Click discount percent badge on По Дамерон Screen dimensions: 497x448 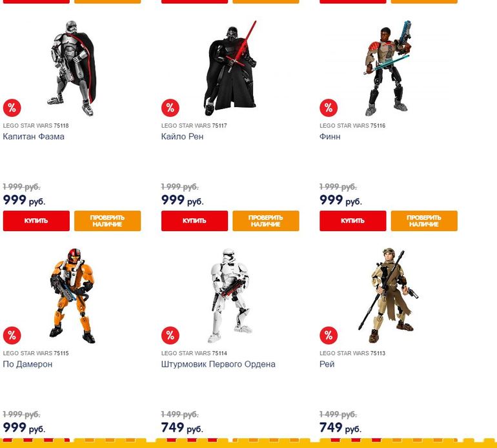(12, 335)
